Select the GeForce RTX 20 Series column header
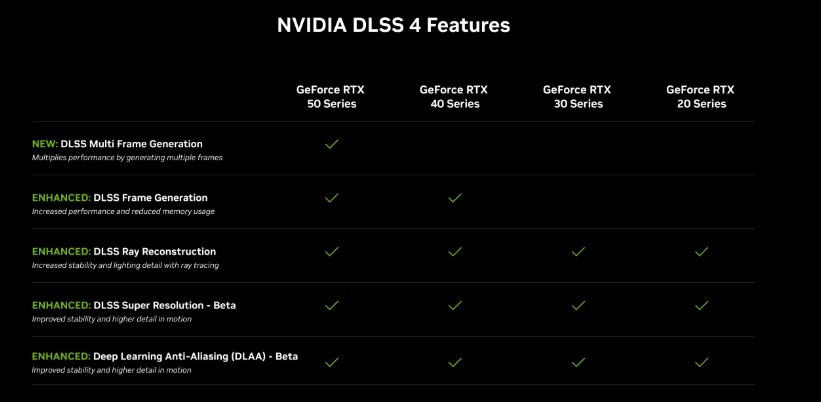This screenshot has width=821, height=402. tap(701, 97)
